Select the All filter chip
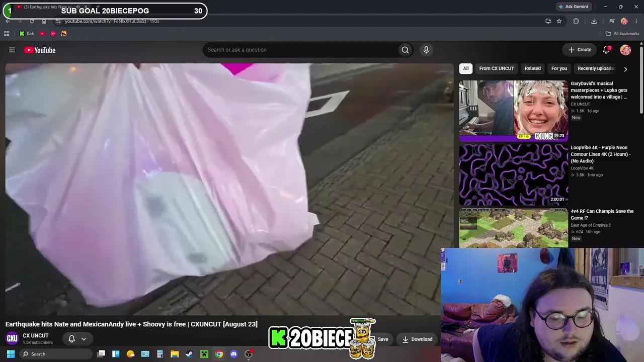The width and height of the screenshot is (644, 362). click(466, 68)
